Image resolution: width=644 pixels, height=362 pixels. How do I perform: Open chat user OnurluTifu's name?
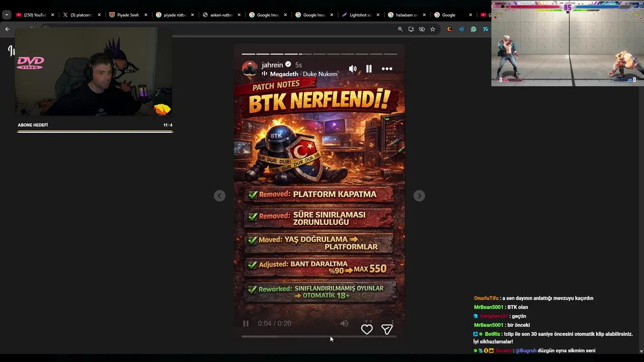486,298
